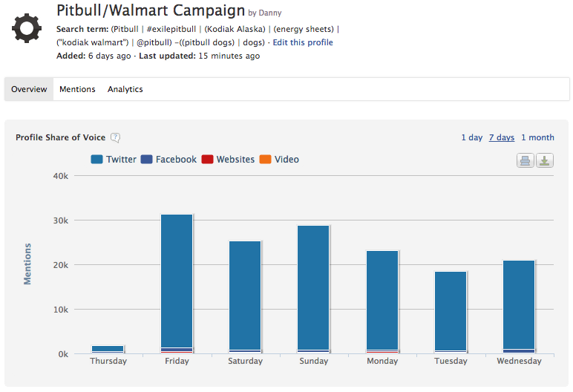
Task: Switch to the Mentions tab
Action: (x=77, y=89)
